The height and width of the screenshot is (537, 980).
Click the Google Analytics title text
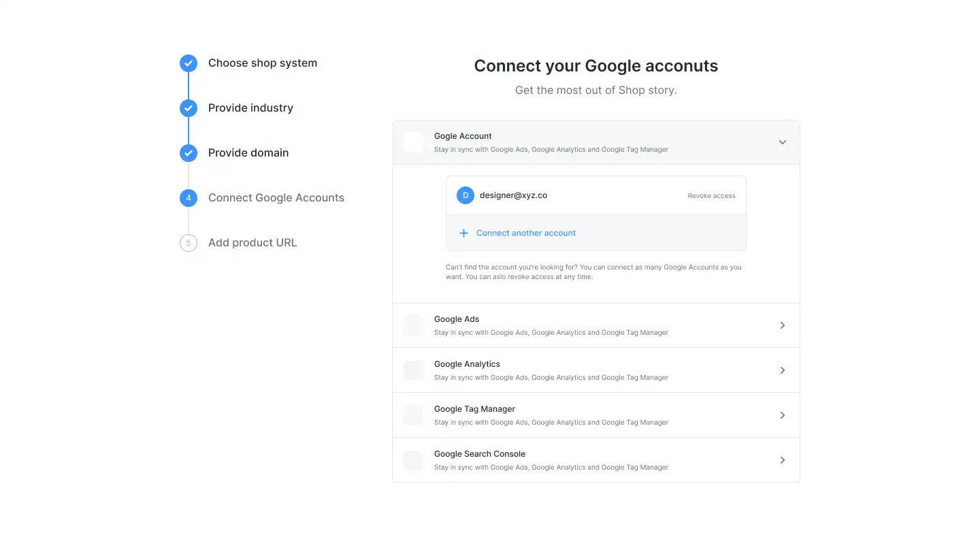467,364
